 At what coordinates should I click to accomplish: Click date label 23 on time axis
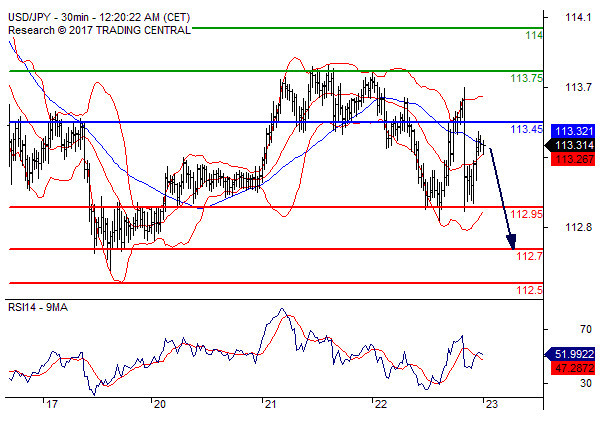tap(491, 404)
